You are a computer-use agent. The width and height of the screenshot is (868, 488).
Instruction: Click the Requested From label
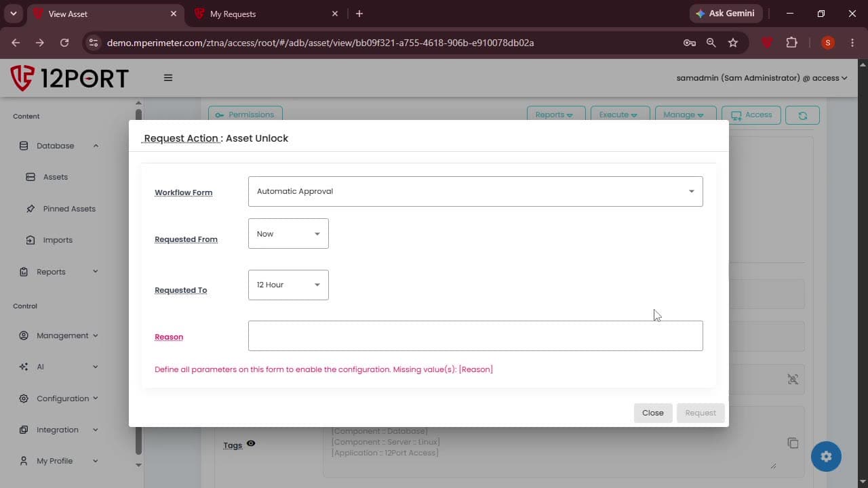tap(186, 239)
